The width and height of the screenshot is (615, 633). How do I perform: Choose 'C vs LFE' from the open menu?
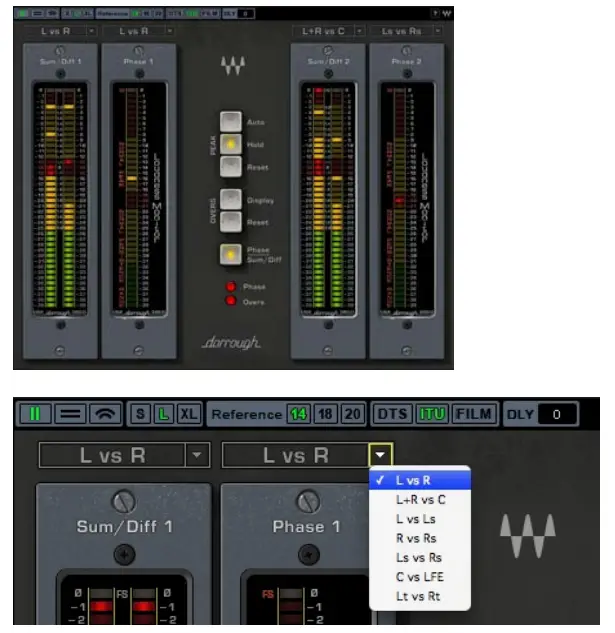(420, 577)
